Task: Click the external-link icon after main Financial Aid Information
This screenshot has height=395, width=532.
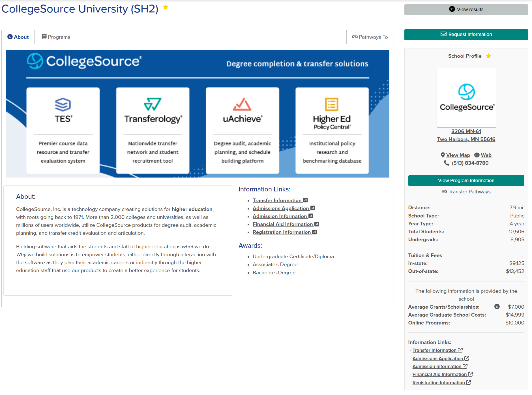Action: pos(317,224)
